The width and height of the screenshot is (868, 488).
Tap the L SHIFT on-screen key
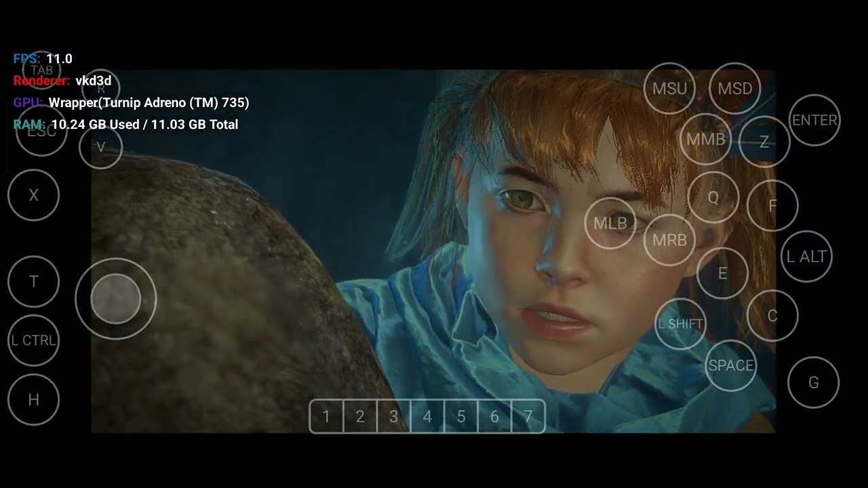(x=680, y=324)
